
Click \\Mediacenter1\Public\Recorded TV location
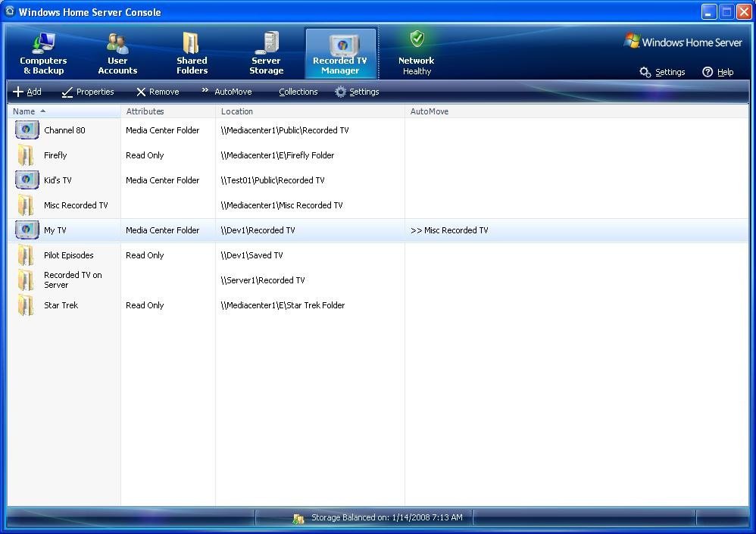pyautogui.click(x=285, y=130)
